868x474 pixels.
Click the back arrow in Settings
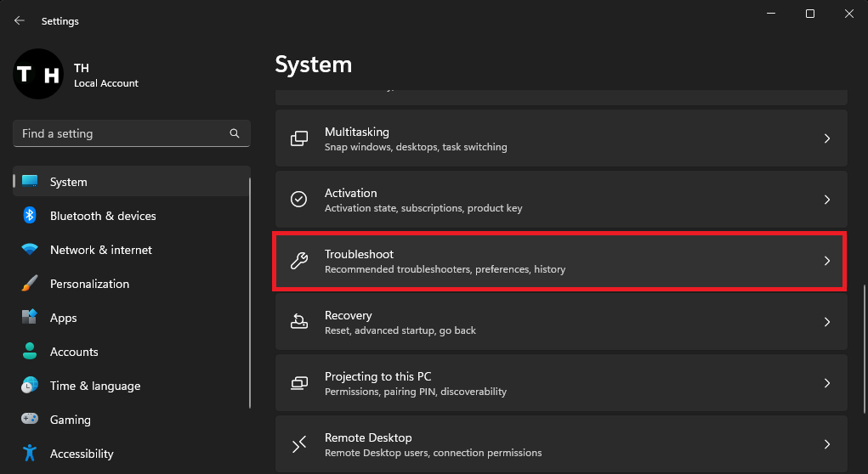20,20
